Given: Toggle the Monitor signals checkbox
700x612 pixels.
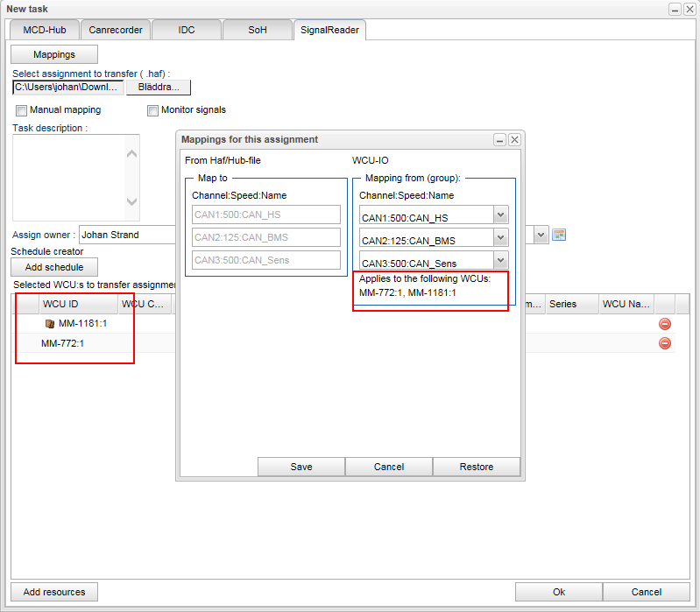Looking at the screenshot, I should pos(153,110).
